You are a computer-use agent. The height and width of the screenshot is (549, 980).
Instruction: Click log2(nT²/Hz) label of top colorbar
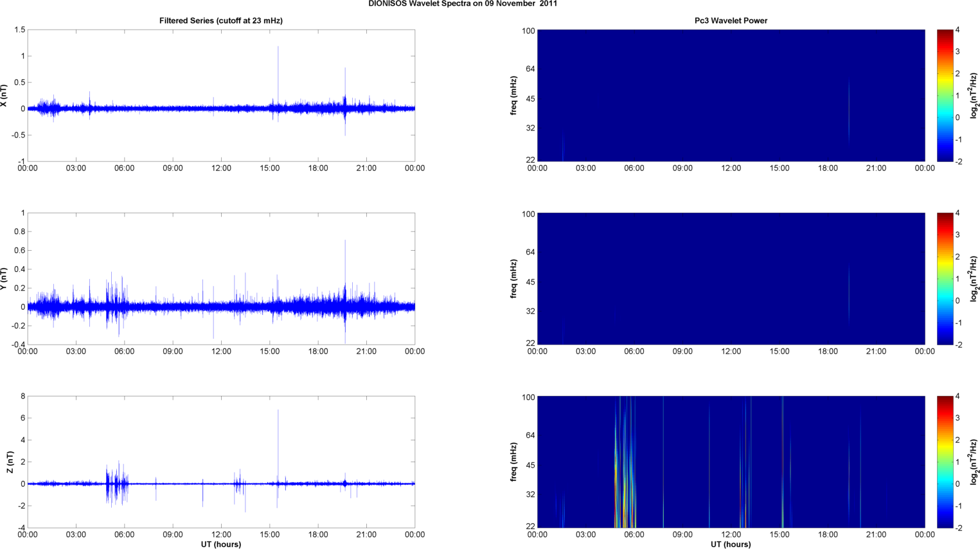tap(974, 95)
